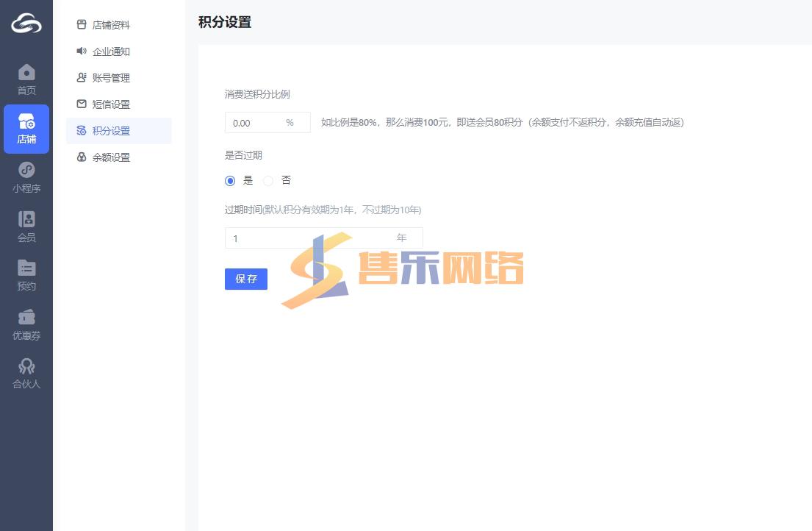This screenshot has width=812, height=531.
Task: Open 店铺资料 menu item
Action: coord(119,25)
